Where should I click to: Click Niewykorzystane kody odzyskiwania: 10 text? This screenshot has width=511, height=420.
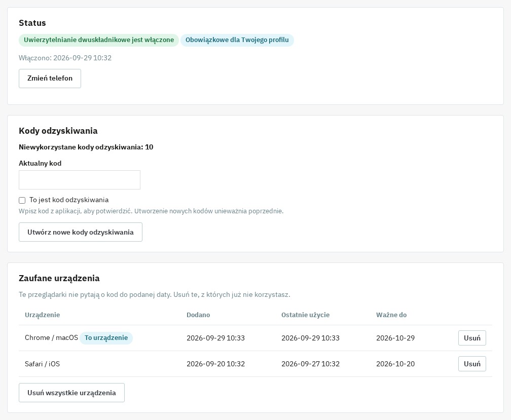tap(86, 147)
